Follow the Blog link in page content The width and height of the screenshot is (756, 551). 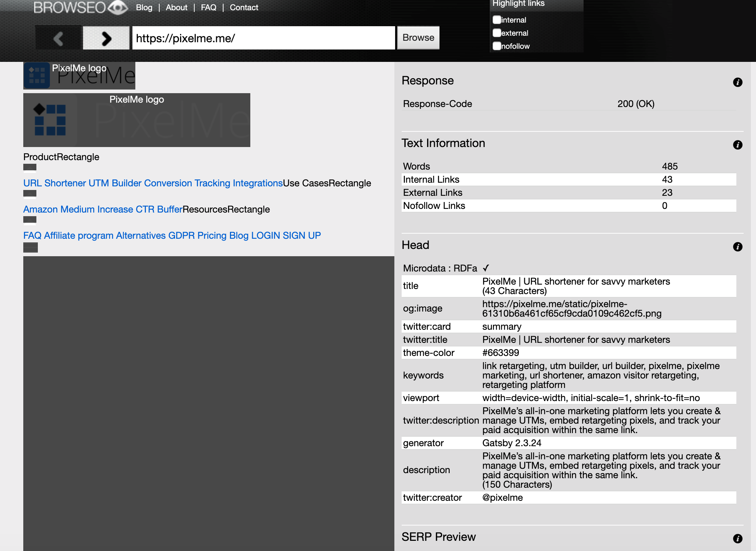pyautogui.click(x=239, y=235)
